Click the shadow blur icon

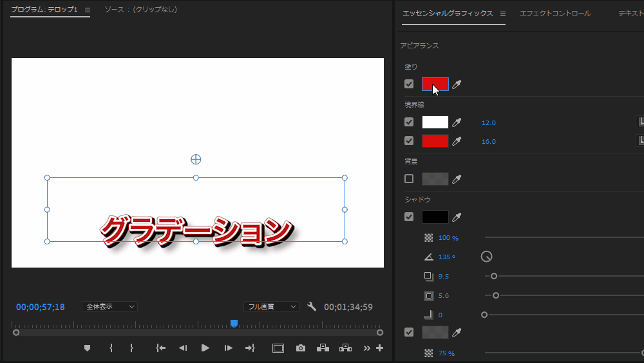[x=428, y=315]
